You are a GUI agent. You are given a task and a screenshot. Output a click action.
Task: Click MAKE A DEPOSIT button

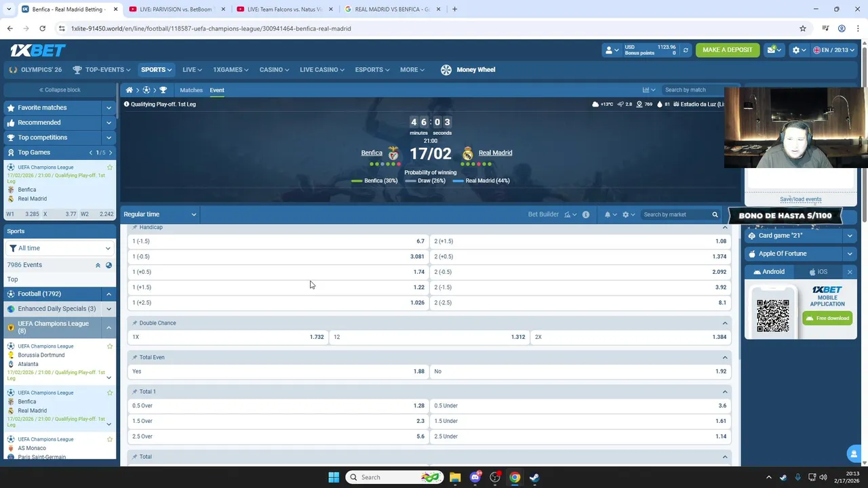coord(728,50)
